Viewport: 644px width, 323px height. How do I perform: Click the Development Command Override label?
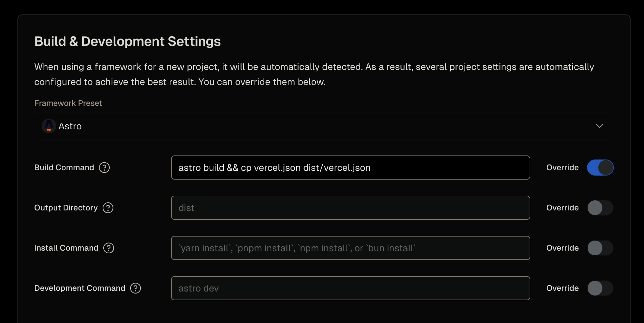click(x=562, y=288)
